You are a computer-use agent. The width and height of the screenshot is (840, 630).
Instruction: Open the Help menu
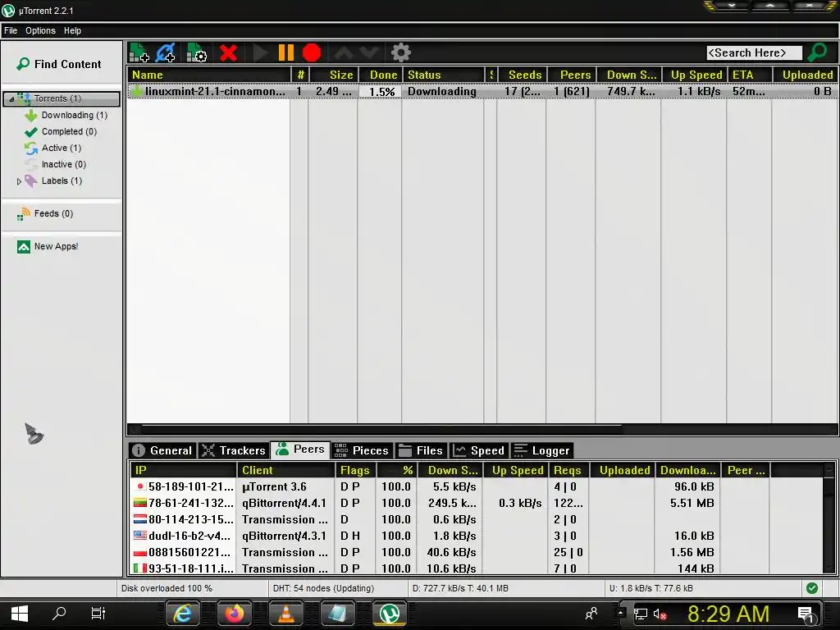(x=72, y=30)
